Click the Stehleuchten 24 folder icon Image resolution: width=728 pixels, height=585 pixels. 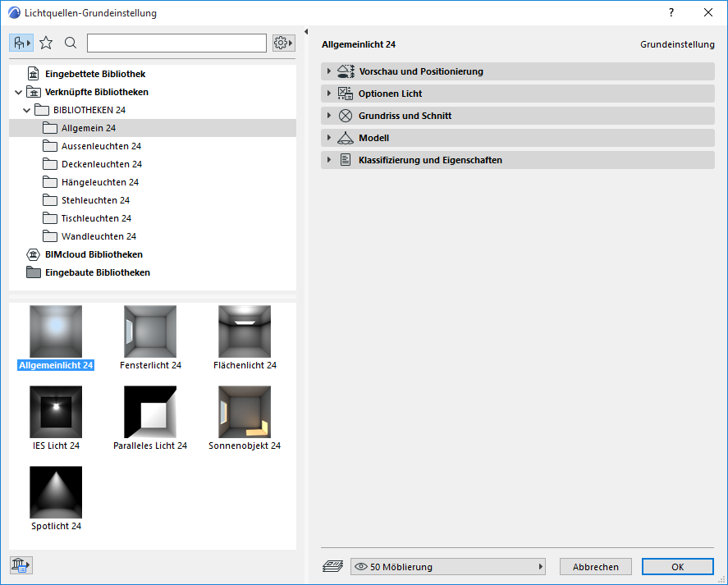50,200
